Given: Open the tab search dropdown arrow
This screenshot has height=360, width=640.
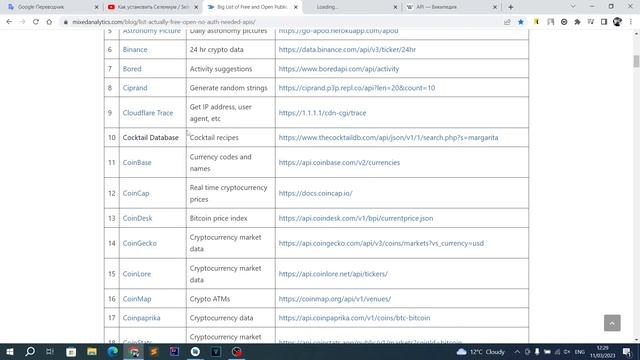Looking at the screenshot, I should click(x=573, y=7).
